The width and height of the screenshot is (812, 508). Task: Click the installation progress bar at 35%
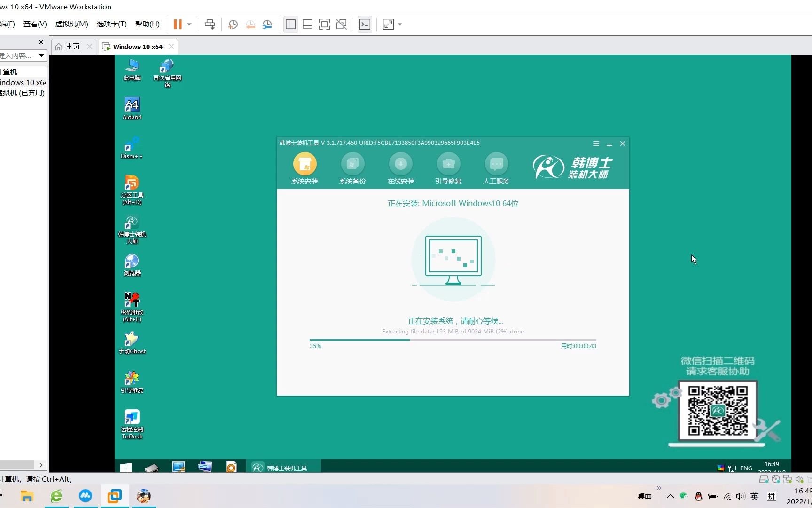point(453,340)
